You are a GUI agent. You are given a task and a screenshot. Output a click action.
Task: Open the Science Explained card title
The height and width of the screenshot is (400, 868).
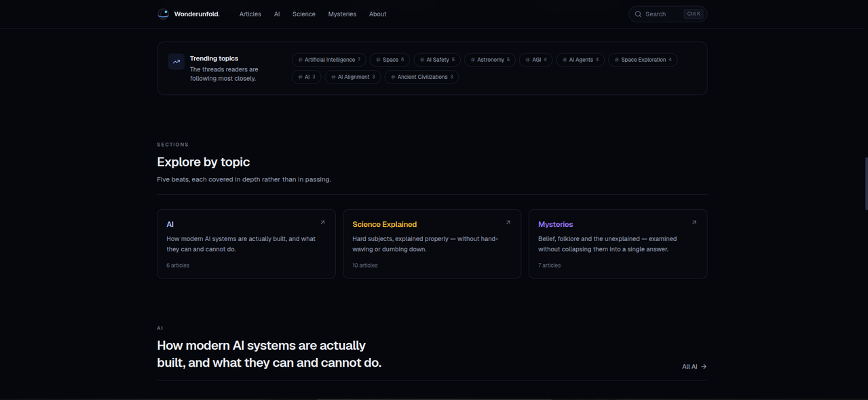point(385,224)
